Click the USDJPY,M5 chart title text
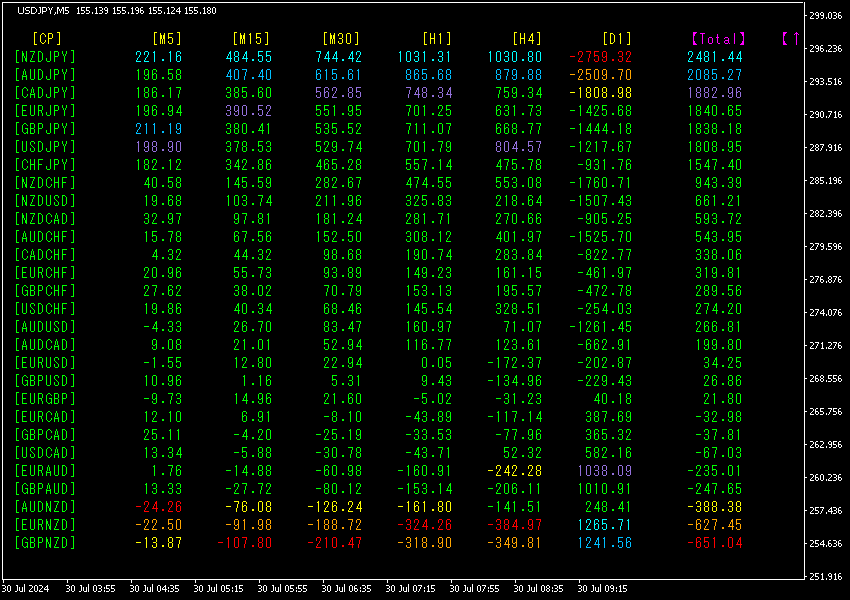Screen dimensions: 850x600 (43, 10)
